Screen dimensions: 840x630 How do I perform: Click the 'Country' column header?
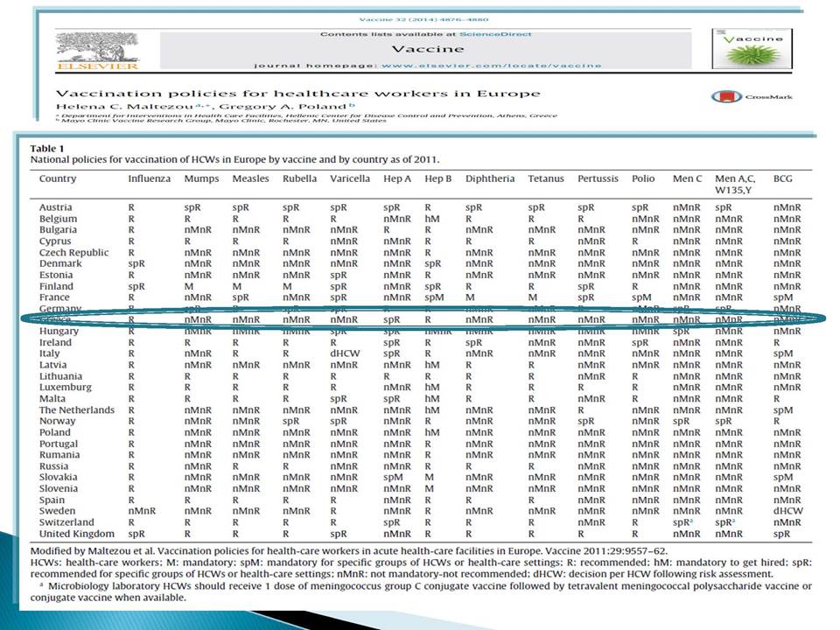(x=58, y=178)
